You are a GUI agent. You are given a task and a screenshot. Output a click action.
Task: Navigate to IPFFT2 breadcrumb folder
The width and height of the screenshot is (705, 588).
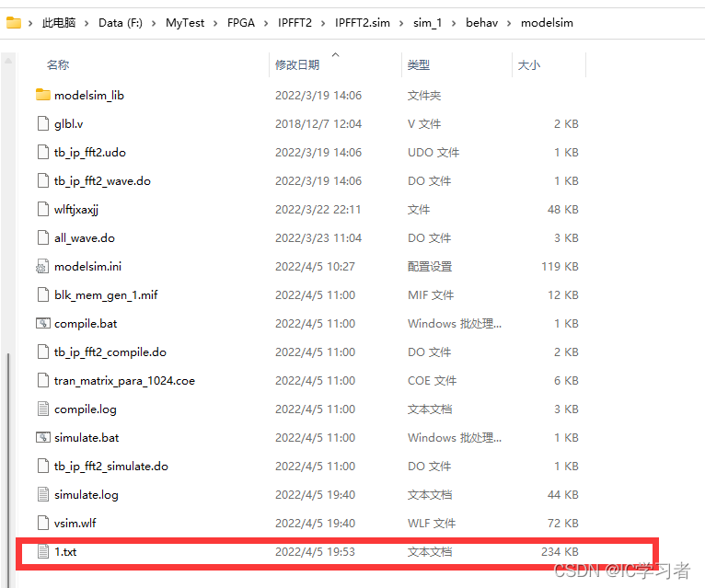coord(295,22)
